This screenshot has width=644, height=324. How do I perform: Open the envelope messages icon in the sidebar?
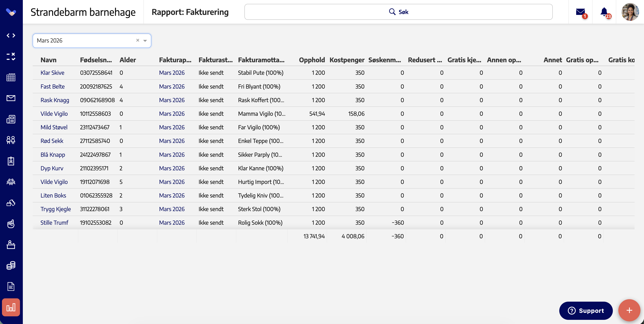pos(11,98)
